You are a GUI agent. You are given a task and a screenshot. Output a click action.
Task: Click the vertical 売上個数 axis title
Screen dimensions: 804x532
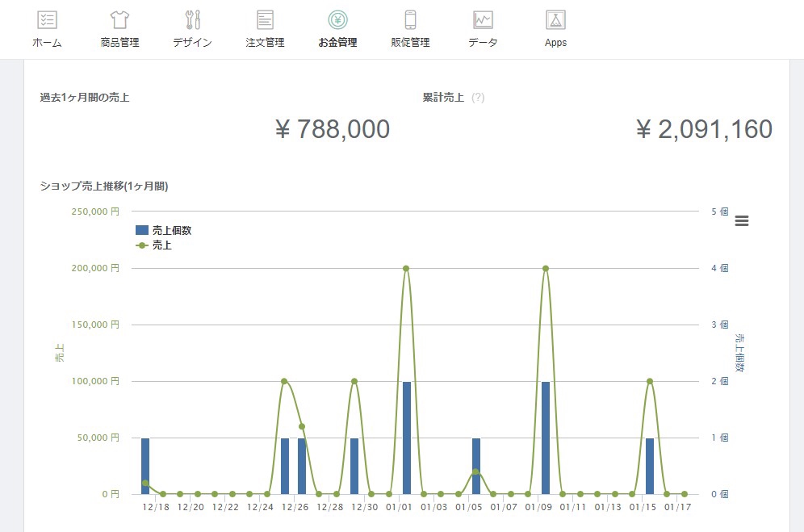pos(740,353)
